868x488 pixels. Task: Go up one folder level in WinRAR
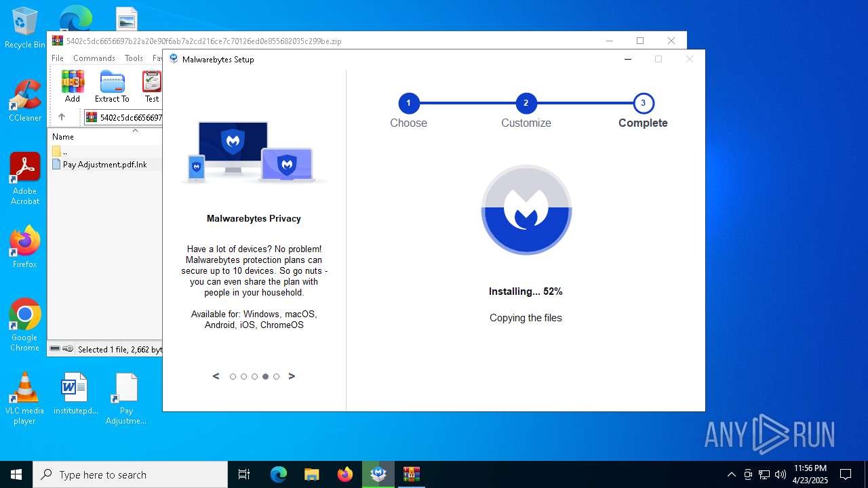click(62, 117)
